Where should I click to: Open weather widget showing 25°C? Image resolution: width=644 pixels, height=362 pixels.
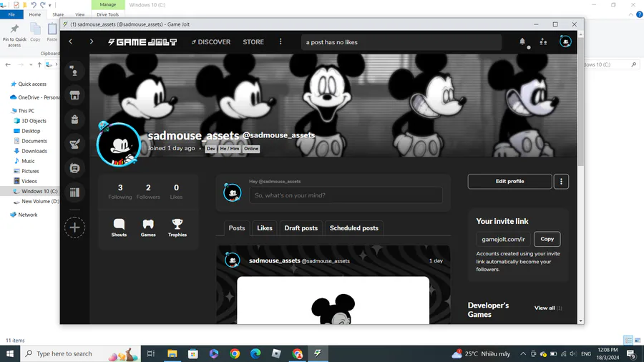(481, 353)
